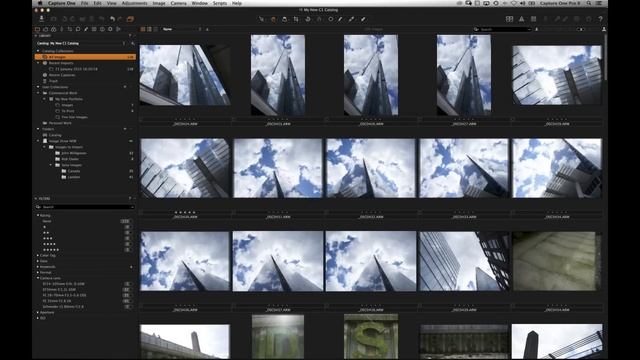640x360 pixels.
Task: Collapse the Catalog Collections group
Action: [38, 51]
